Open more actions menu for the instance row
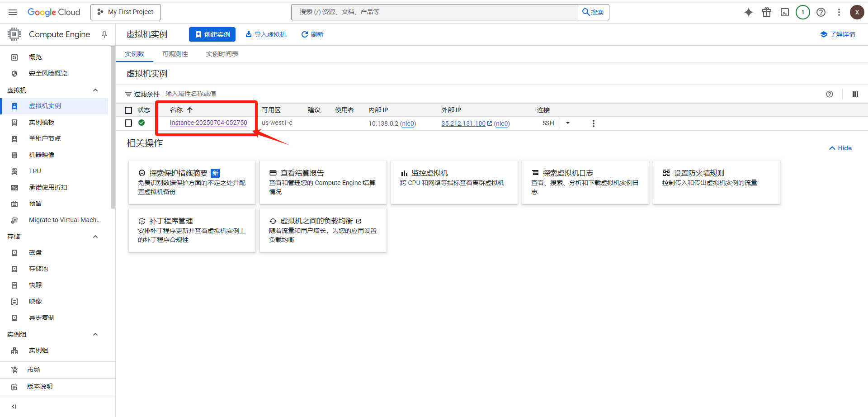This screenshot has width=868, height=417. coord(594,123)
